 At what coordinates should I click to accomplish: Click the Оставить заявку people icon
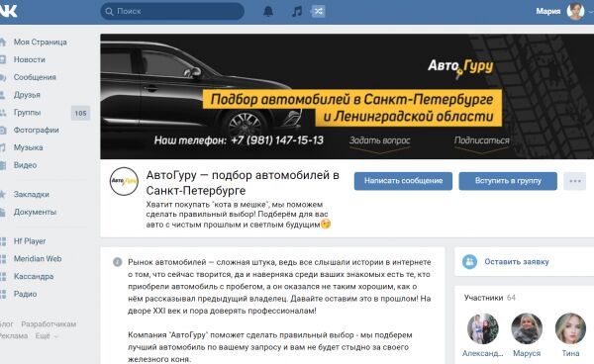click(469, 262)
